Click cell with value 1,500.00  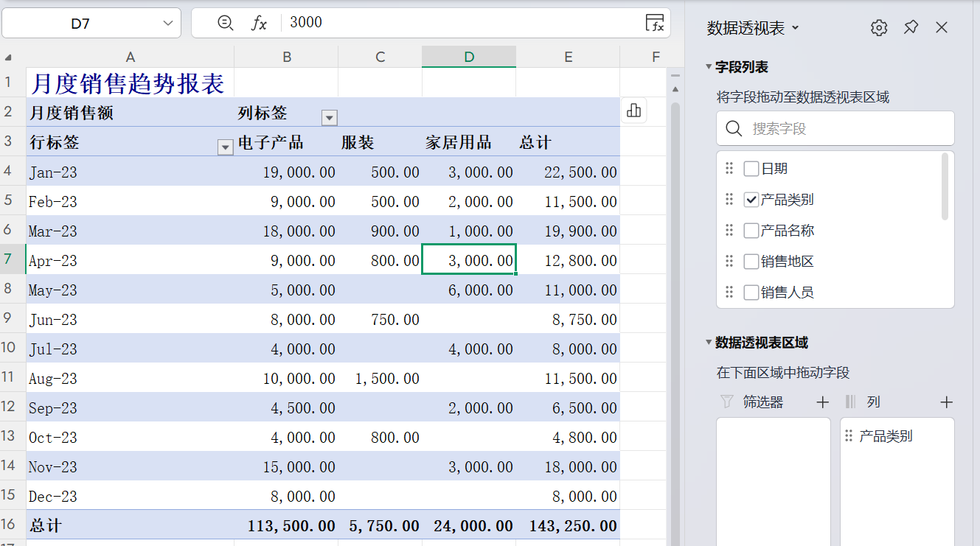coord(380,378)
